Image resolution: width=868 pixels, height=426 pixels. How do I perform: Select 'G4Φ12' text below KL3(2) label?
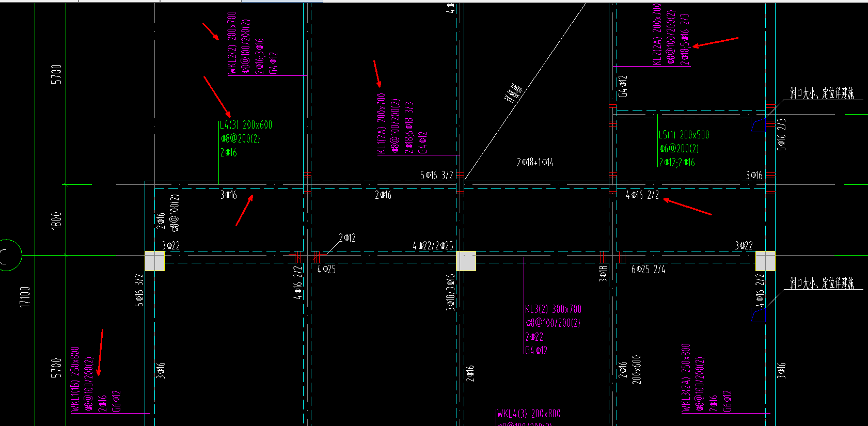536,351
